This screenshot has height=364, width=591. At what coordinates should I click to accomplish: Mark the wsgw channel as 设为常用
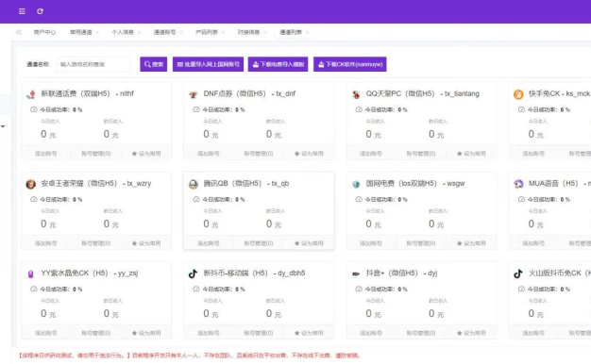pyautogui.click(x=471, y=243)
